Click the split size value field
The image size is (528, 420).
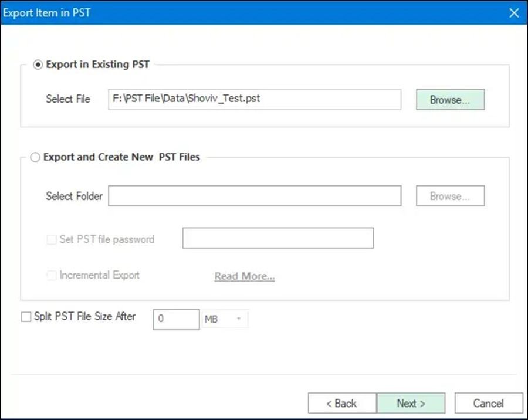point(176,319)
